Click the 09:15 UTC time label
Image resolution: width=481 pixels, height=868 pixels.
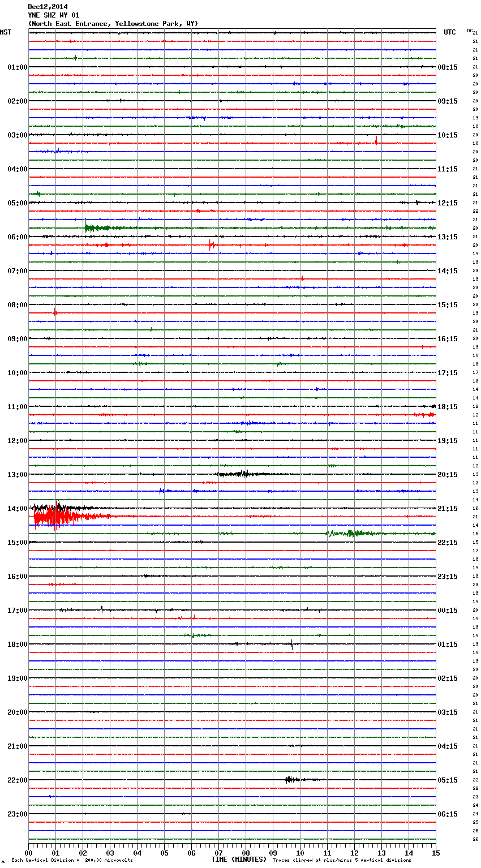click(448, 101)
